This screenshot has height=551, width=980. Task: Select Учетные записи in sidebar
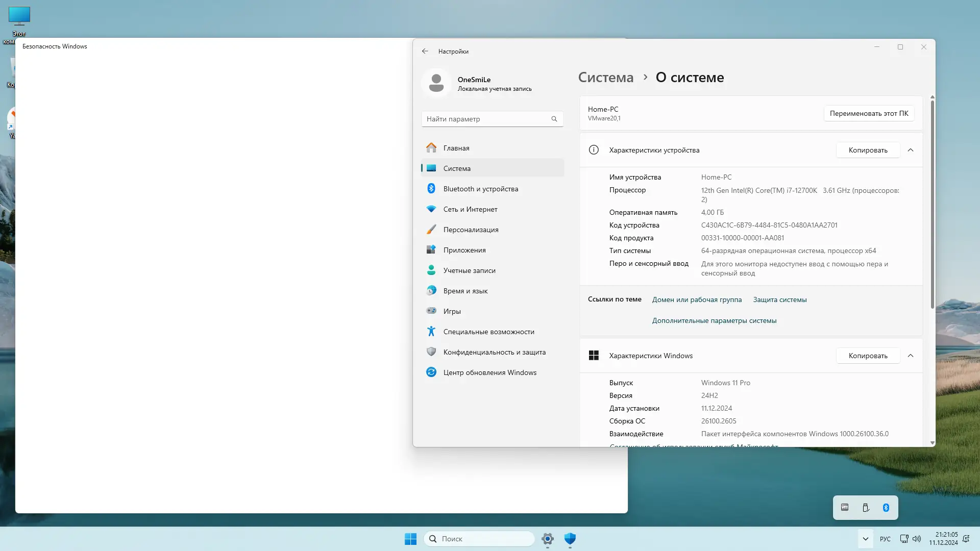point(469,270)
